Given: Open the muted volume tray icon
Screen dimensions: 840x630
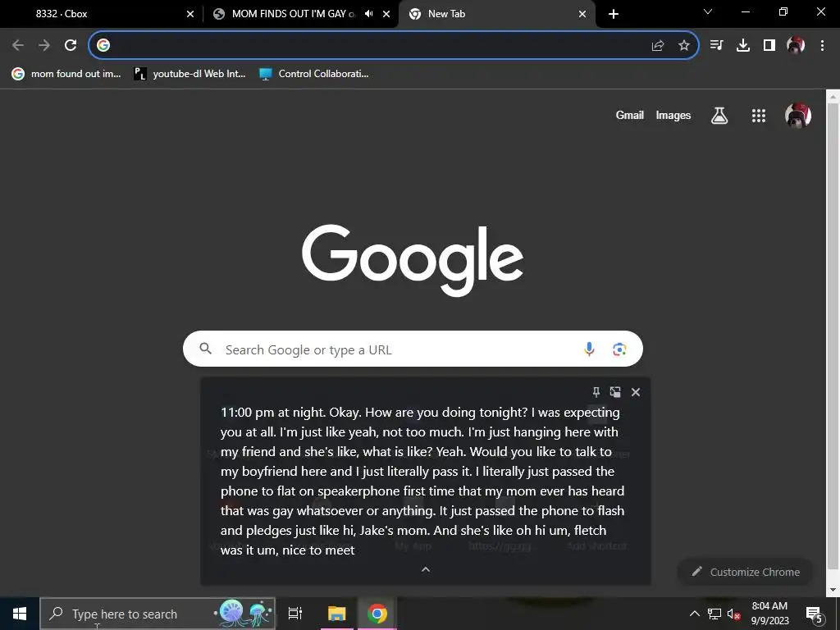Looking at the screenshot, I should click(733, 614).
